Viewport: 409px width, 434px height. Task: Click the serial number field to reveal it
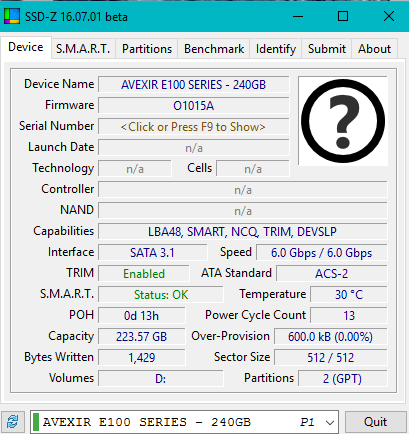click(x=194, y=127)
